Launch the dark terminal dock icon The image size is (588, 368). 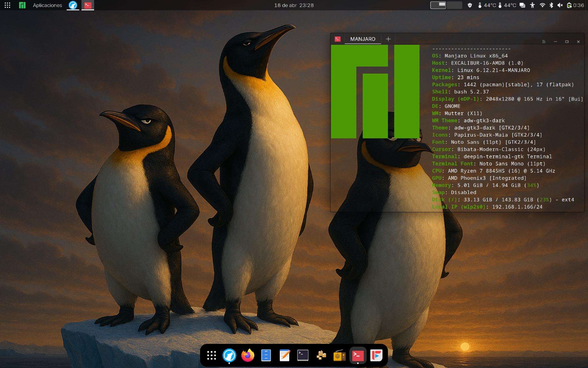coord(303,355)
